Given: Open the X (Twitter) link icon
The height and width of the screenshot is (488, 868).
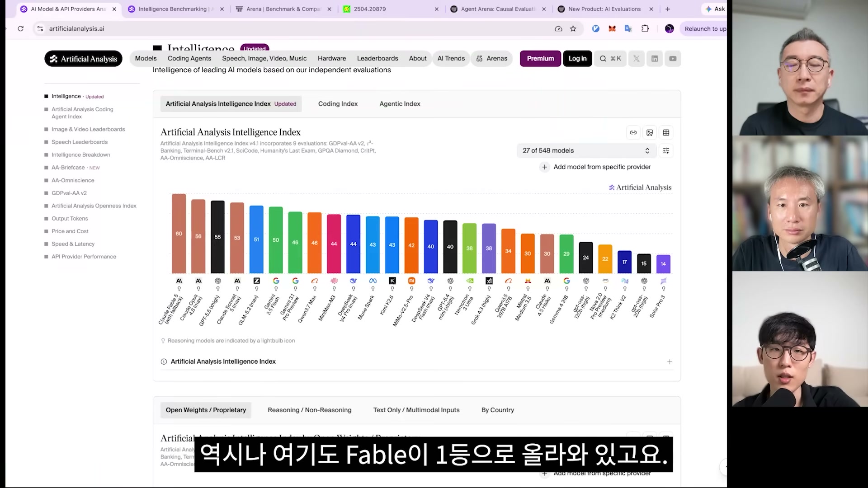Looking at the screenshot, I should 637,59.
